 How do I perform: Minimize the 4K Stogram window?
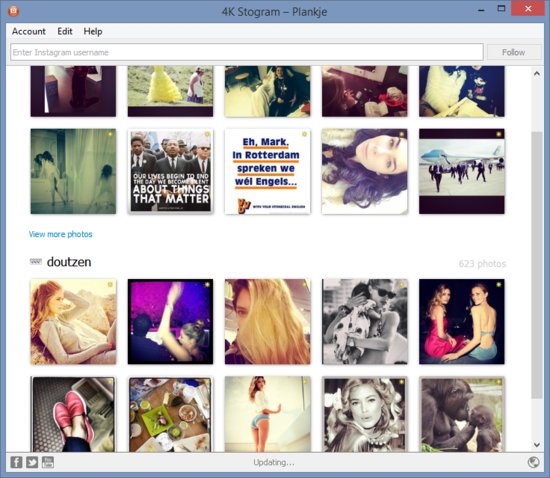click(481, 9)
